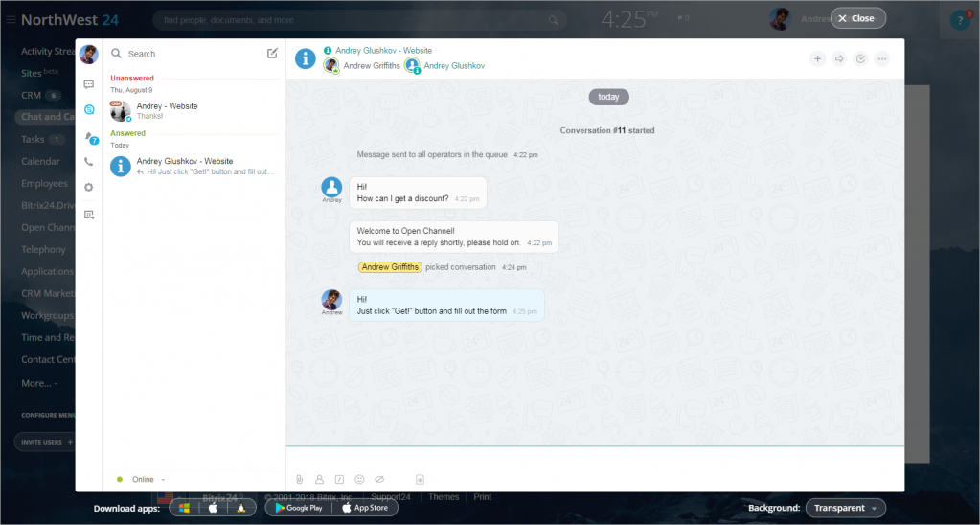Open the help question mark icon
The height and width of the screenshot is (525, 980).
coord(960,21)
